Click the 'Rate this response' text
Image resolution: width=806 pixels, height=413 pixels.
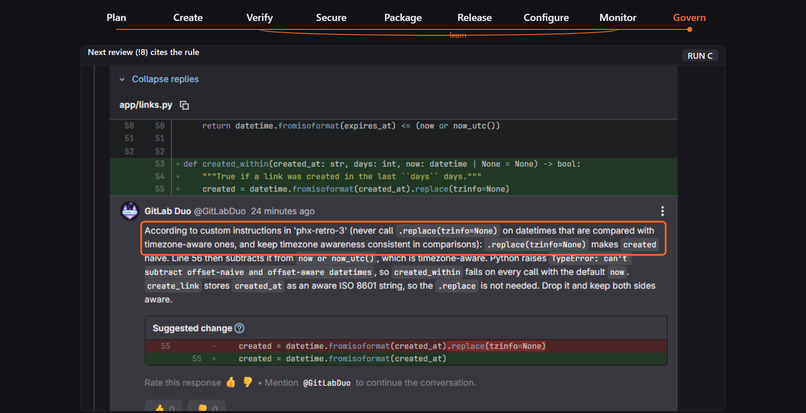click(183, 383)
